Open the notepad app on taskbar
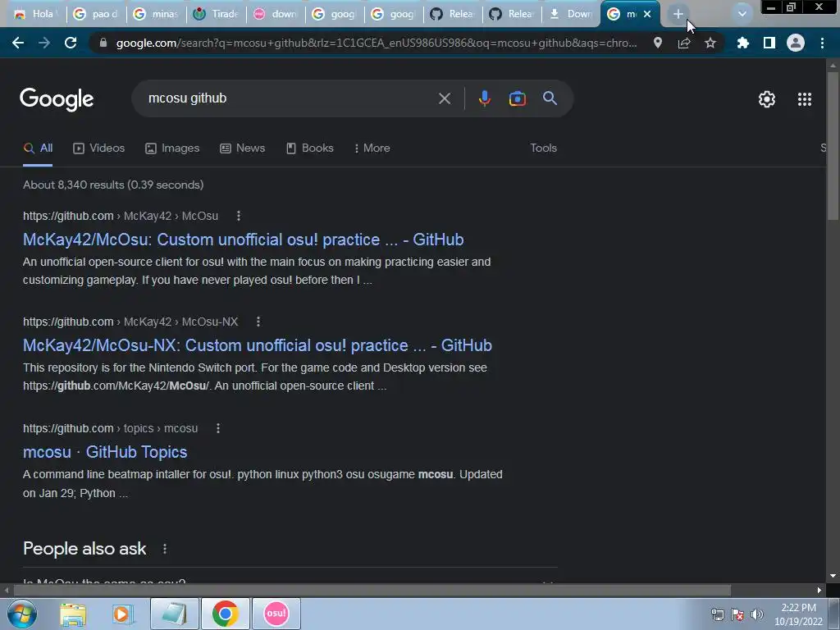Screen dimensions: 840x630 (174, 614)
